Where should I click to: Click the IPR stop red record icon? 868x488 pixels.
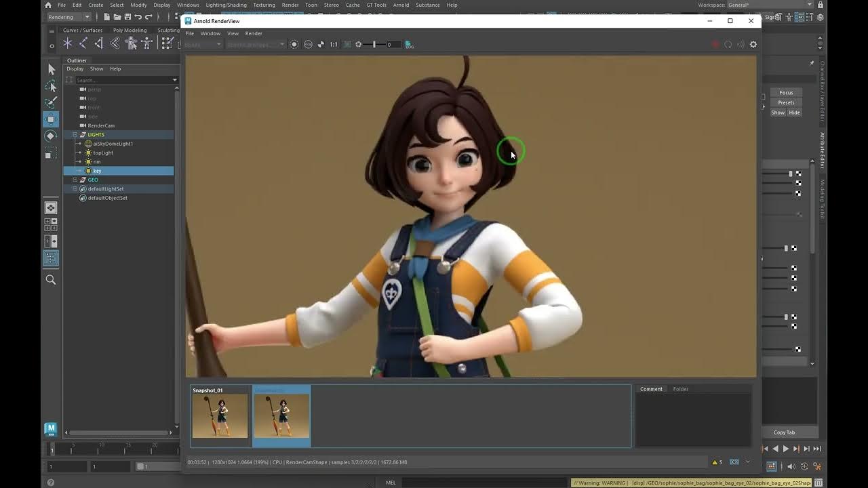(715, 45)
